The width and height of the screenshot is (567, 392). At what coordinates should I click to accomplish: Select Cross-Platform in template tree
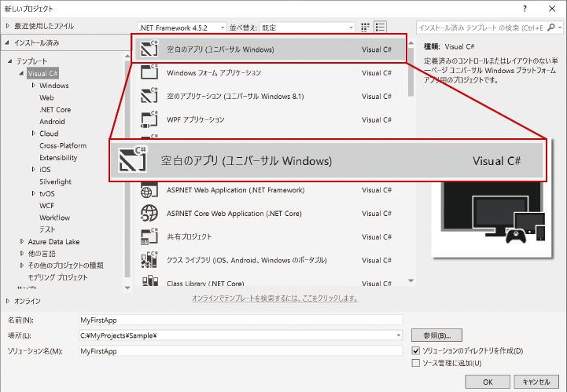(x=63, y=145)
